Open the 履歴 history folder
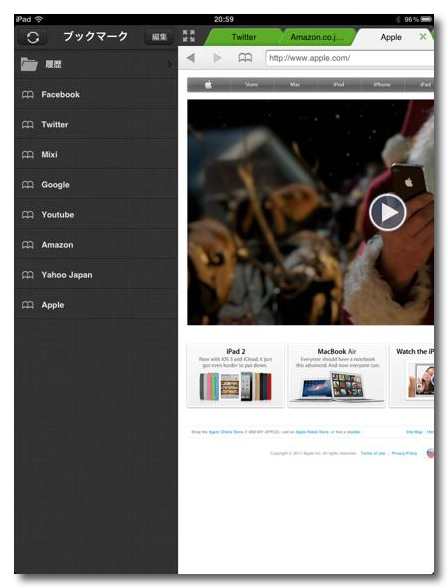This screenshot has width=448, height=588. click(x=96, y=64)
